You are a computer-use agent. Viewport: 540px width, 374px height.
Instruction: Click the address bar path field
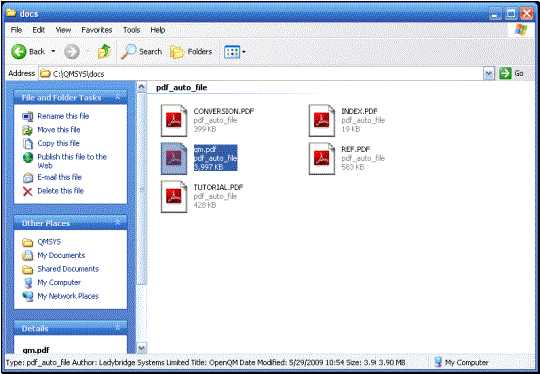(261, 73)
